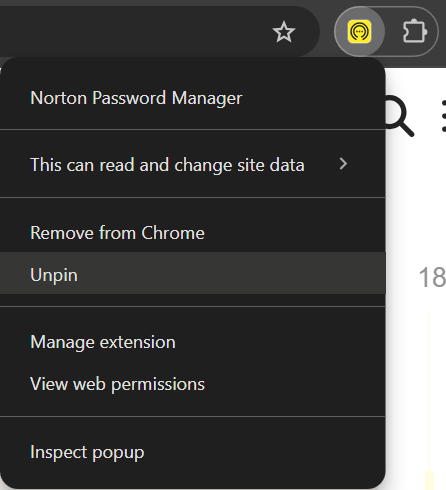Click the yellow block at the bar's bottom
Image resolution: width=446 pixels, height=490 pixels.
[430, 480]
